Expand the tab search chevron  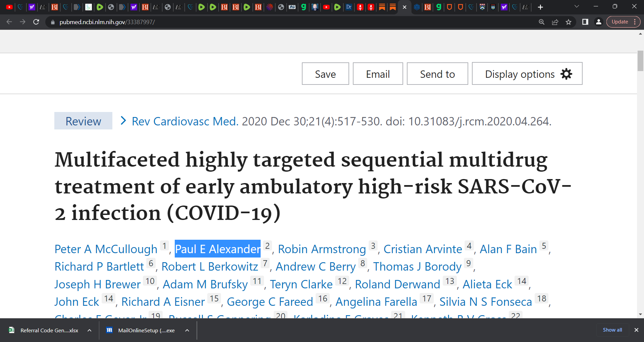point(577,6)
